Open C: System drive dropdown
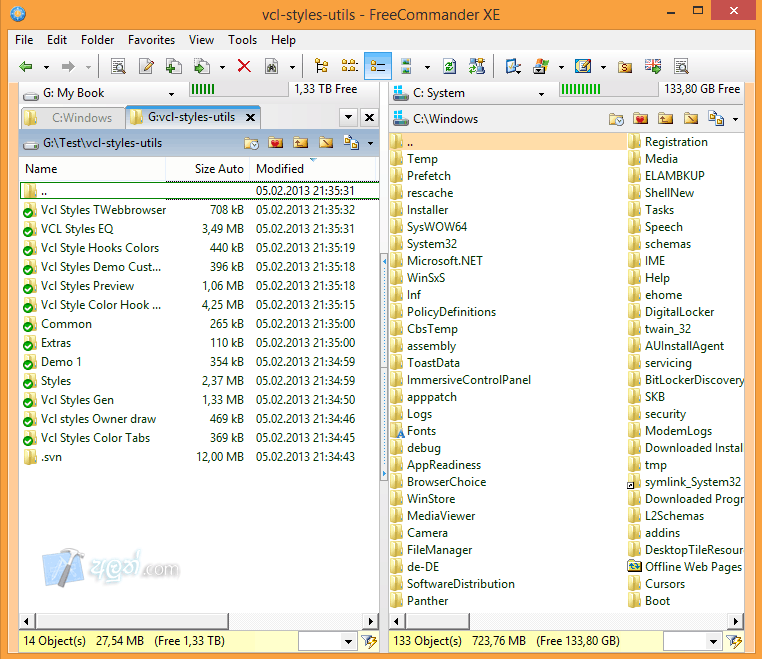The height and width of the screenshot is (659, 762). (541, 94)
